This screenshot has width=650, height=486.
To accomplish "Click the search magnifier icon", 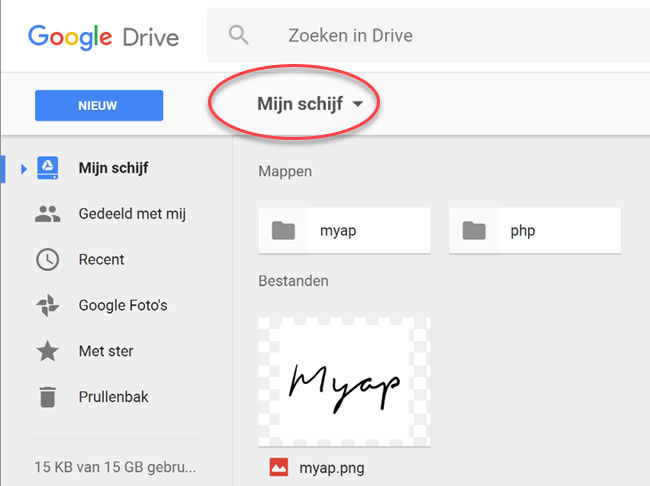I will click(238, 35).
